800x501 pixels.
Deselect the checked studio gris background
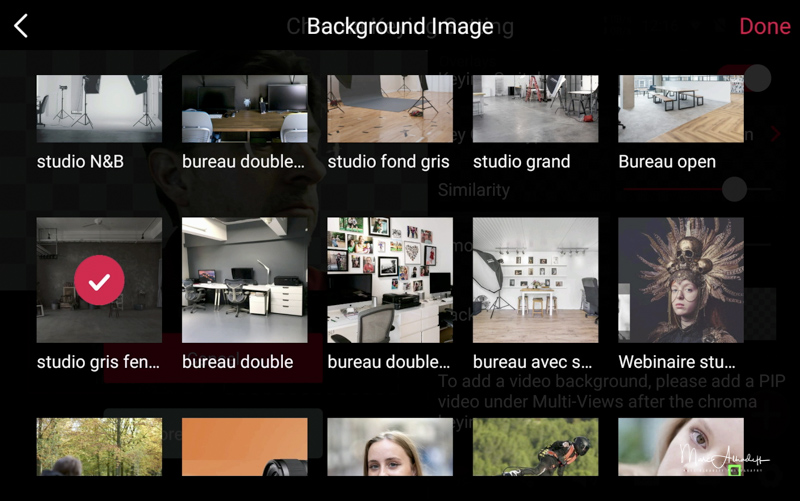(x=99, y=280)
